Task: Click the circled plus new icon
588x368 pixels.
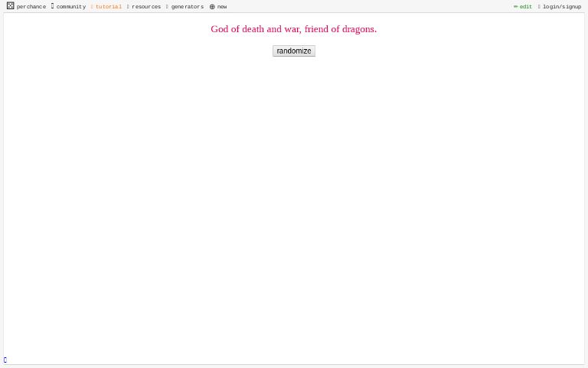Action: tap(212, 7)
